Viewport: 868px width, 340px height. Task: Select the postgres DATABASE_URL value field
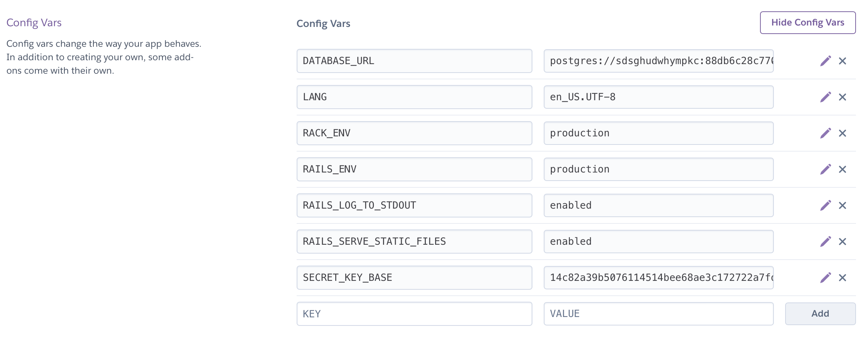point(658,61)
